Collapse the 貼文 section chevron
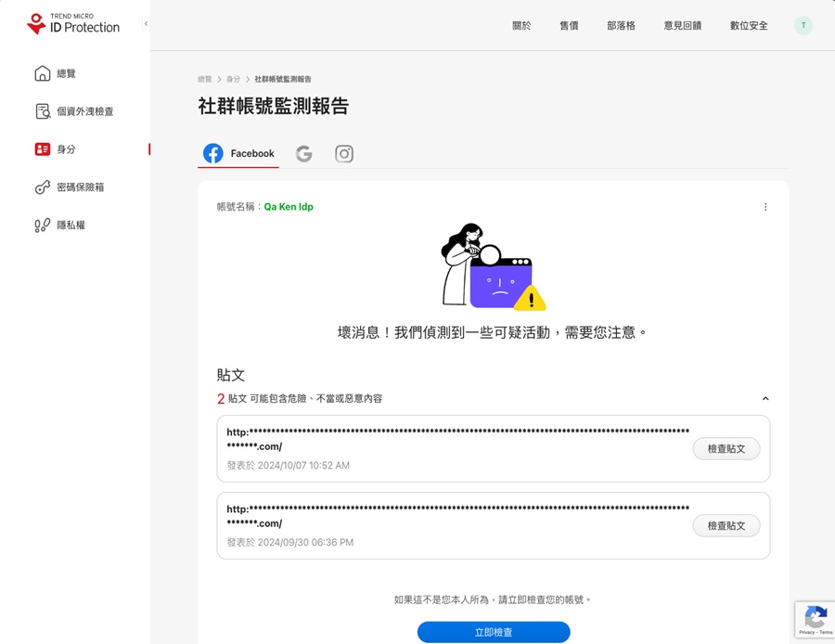This screenshot has width=835, height=644. (x=765, y=398)
